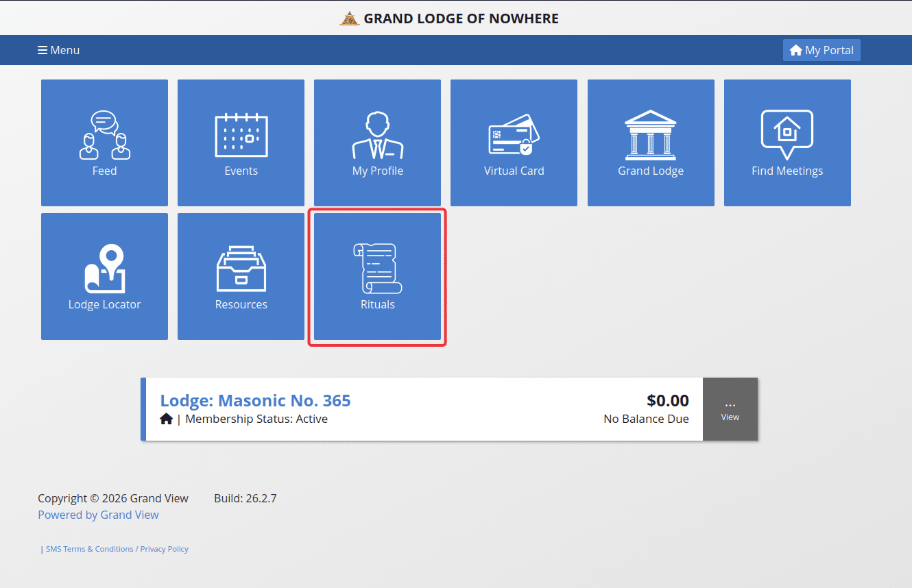Click the View button on lodge card
Image resolution: width=912 pixels, height=588 pixels.
pyautogui.click(x=730, y=409)
